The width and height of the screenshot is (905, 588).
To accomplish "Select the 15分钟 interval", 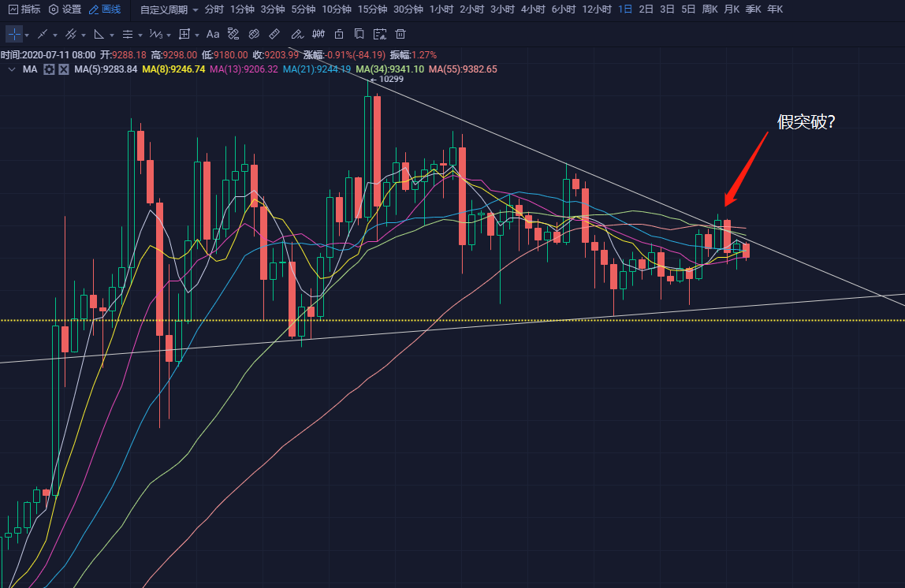I will (372, 9).
